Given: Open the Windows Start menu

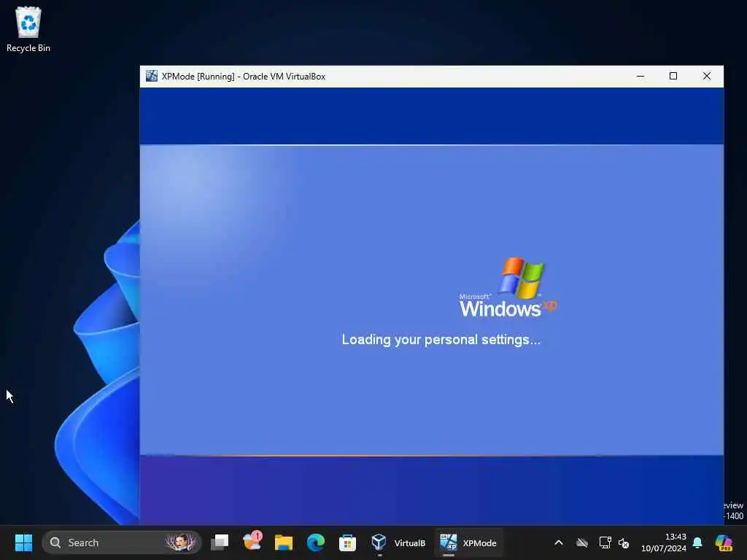Looking at the screenshot, I should 24,542.
